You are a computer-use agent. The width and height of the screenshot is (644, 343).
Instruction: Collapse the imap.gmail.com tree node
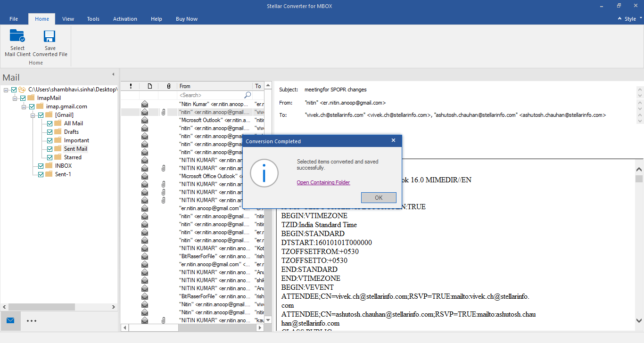(24, 106)
